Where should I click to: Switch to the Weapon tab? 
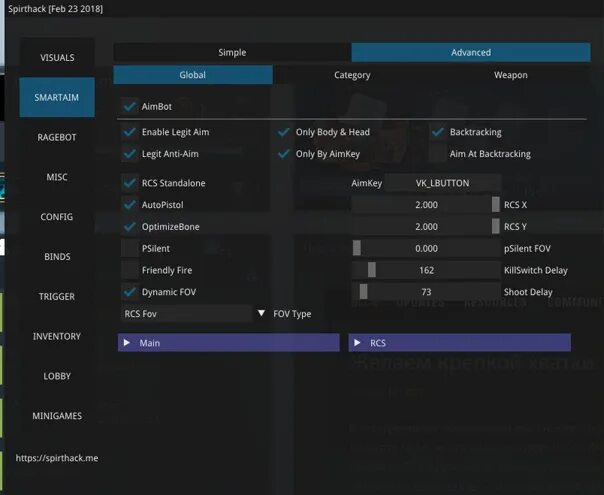click(511, 75)
